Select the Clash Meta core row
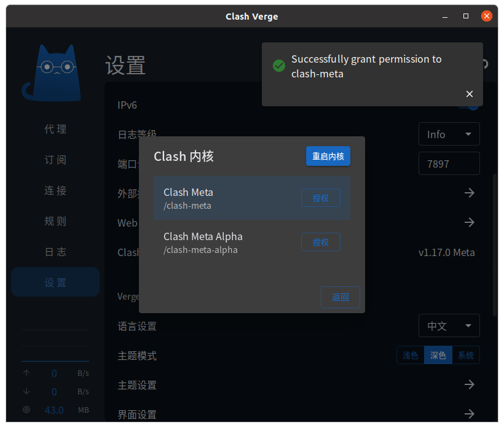The height and width of the screenshot is (428, 504). point(251,198)
